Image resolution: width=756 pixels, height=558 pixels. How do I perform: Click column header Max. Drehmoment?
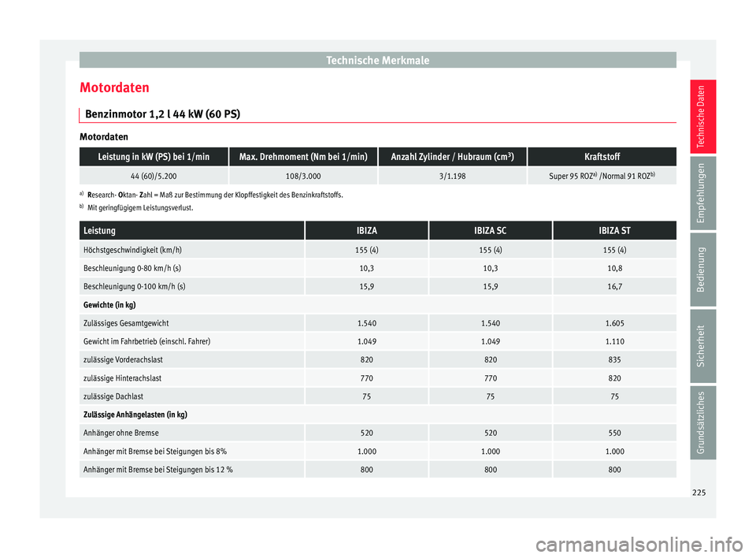pyautogui.click(x=303, y=157)
